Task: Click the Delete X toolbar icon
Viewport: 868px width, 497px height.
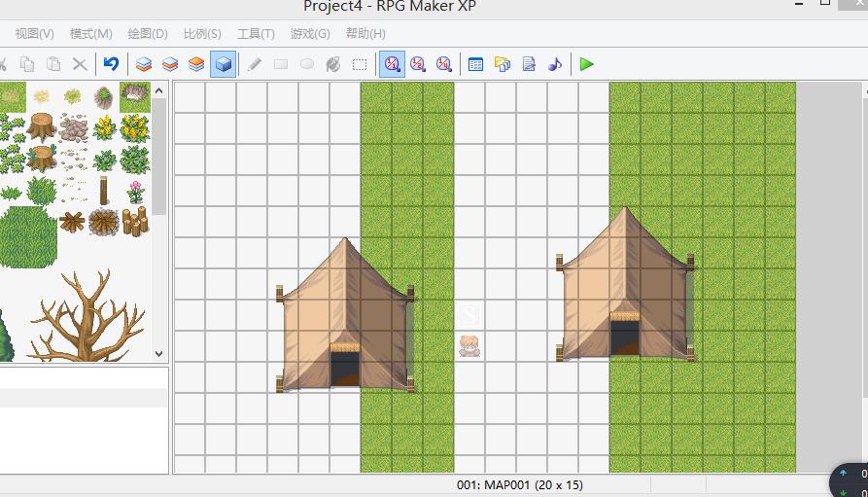Action: pos(80,64)
